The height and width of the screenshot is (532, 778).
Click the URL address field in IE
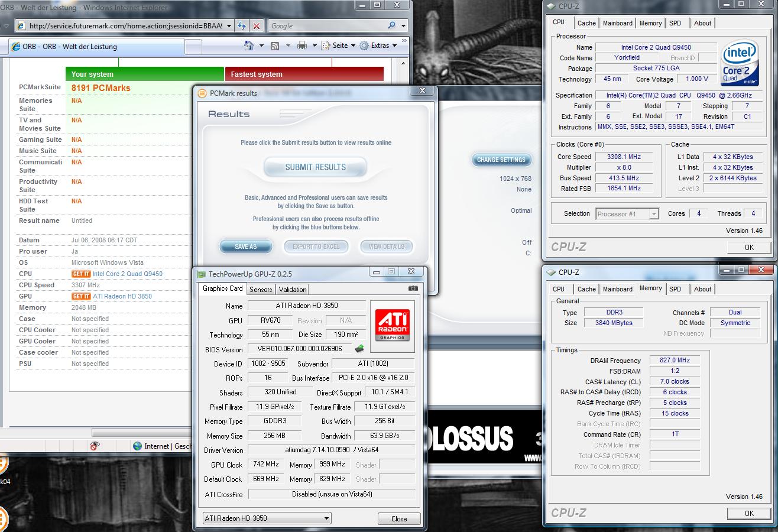[x=125, y=26]
